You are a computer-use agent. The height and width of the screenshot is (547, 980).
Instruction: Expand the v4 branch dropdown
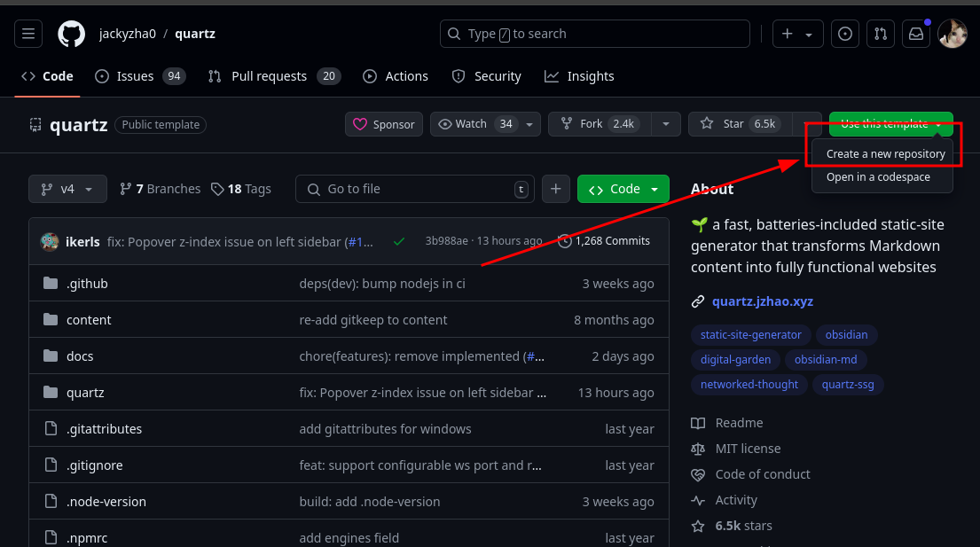[x=67, y=189]
